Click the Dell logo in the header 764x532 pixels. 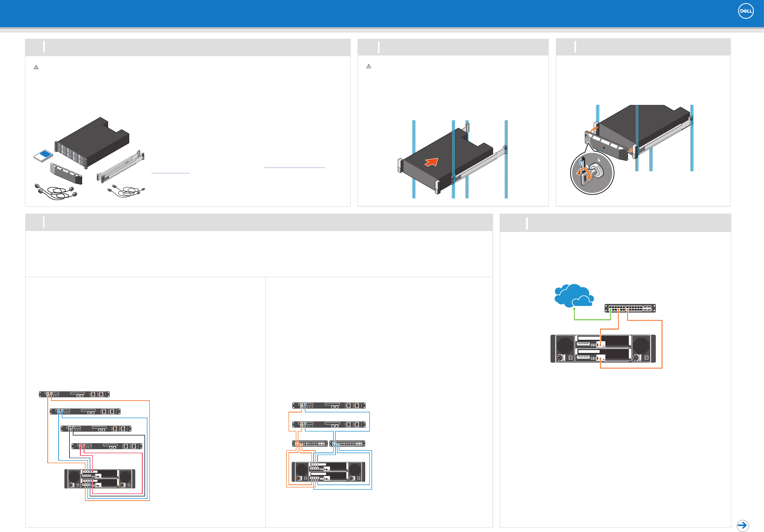tap(745, 11)
